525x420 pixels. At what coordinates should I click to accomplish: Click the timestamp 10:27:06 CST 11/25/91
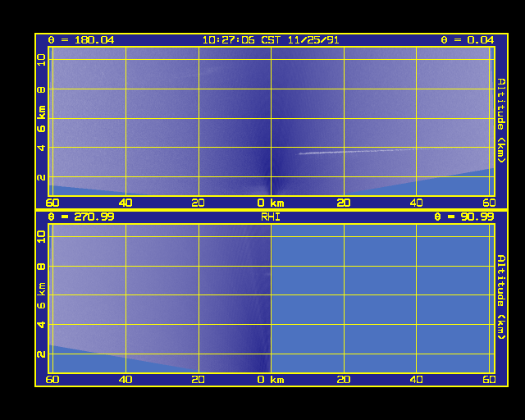pos(271,40)
